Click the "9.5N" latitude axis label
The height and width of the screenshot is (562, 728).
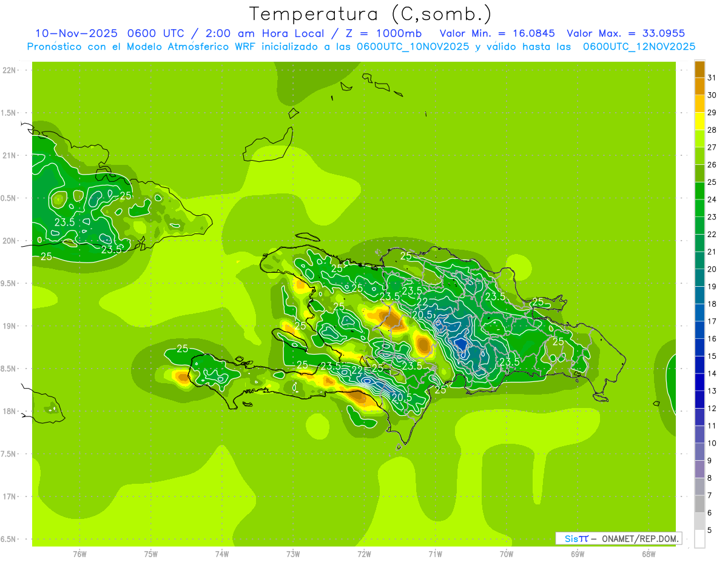point(8,283)
